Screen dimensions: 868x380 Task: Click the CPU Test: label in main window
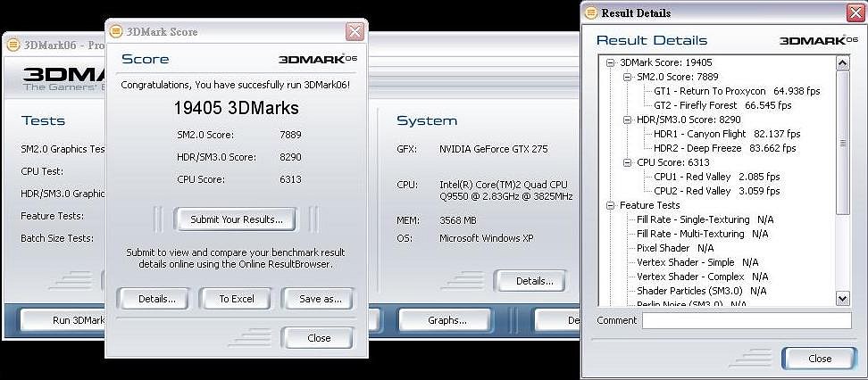click(42, 171)
